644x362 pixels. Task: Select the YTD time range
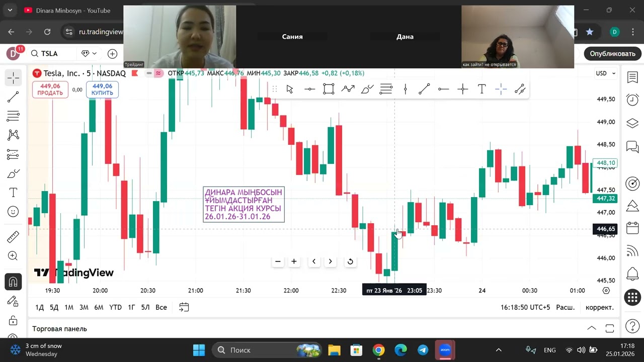coord(115,307)
